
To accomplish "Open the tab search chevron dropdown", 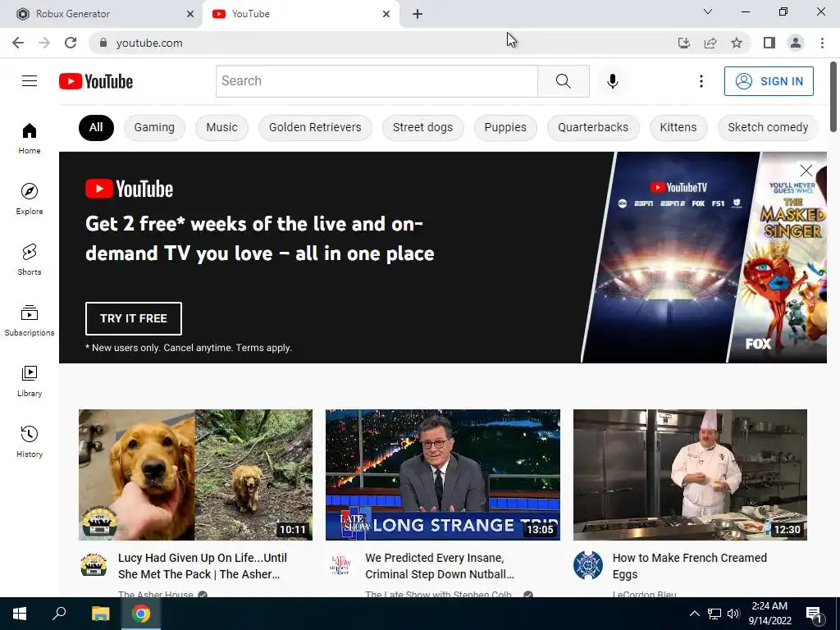I will coord(708,11).
